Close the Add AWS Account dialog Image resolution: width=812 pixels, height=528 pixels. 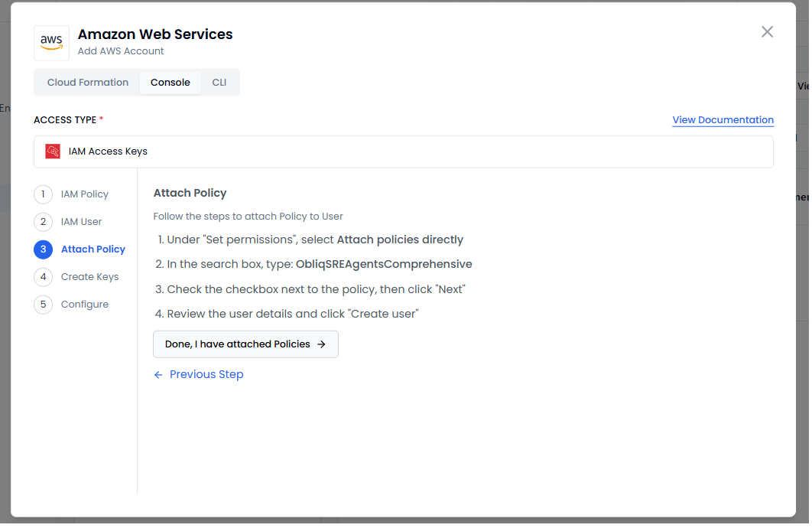767,31
